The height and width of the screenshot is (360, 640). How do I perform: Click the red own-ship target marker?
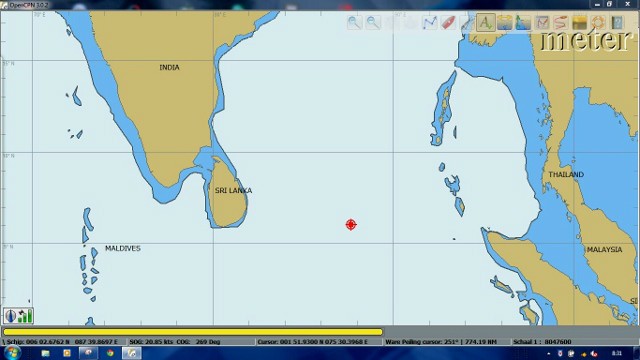click(x=351, y=224)
